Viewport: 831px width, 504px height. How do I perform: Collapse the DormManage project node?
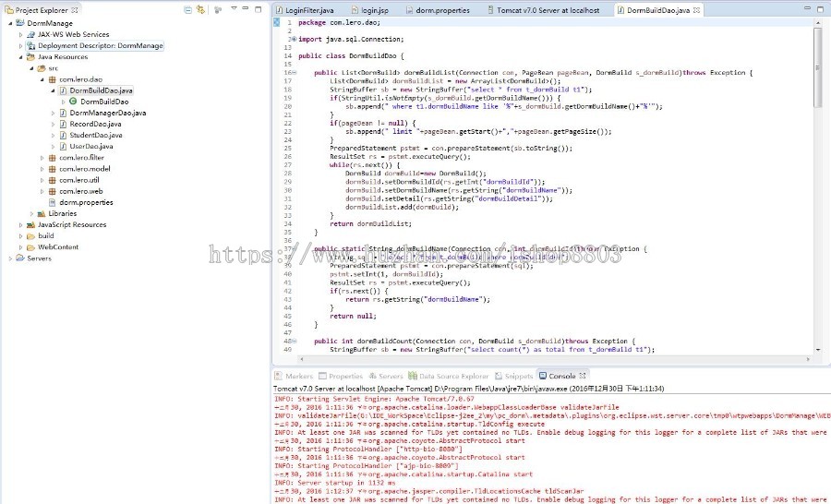click(10, 23)
